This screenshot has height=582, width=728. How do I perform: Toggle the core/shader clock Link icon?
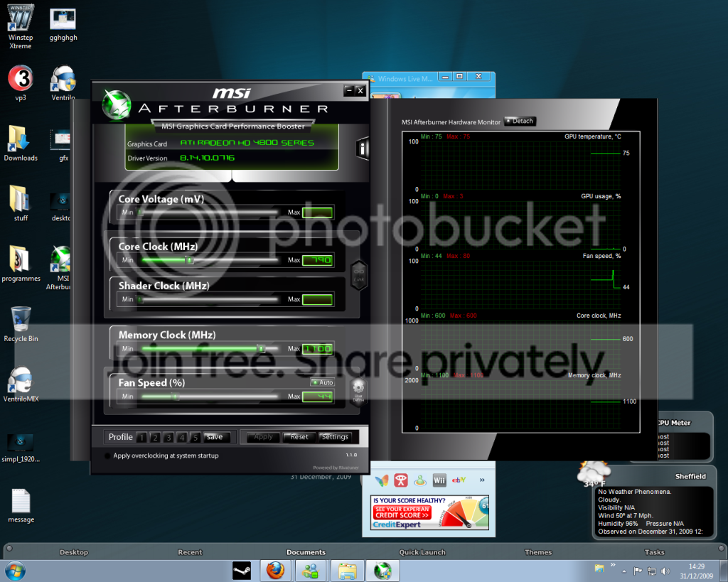359,275
